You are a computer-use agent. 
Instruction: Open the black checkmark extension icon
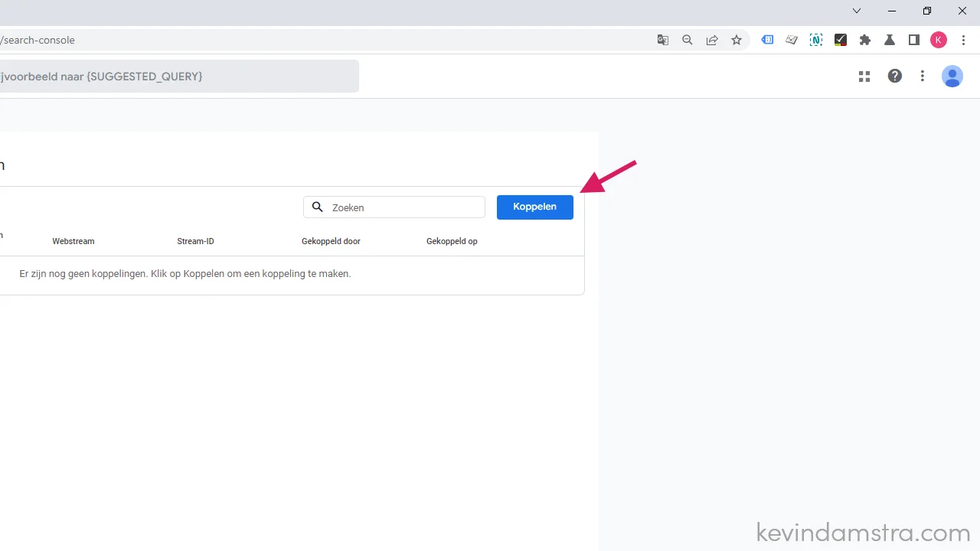tap(841, 40)
